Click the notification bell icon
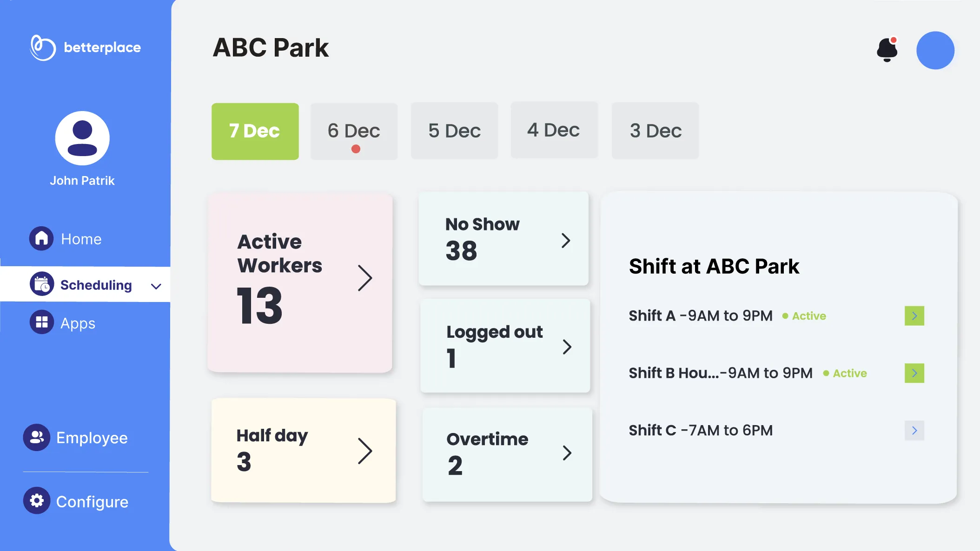The image size is (980, 551). coord(887,50)
